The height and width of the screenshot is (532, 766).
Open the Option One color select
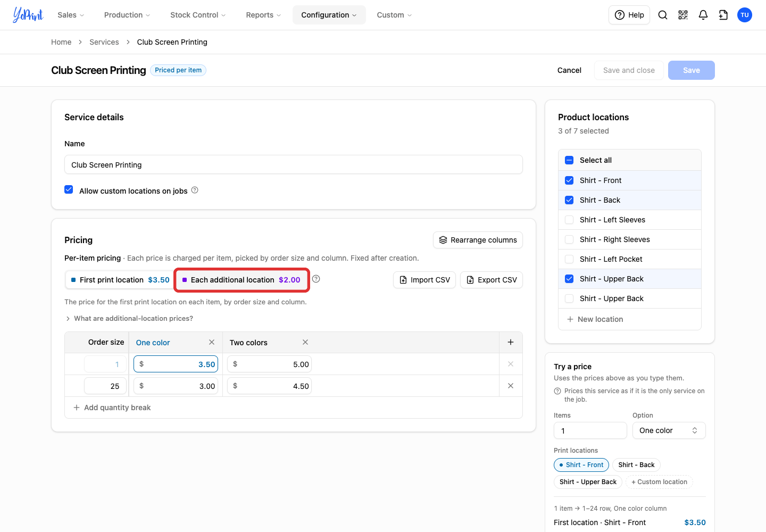click(669, 430)
